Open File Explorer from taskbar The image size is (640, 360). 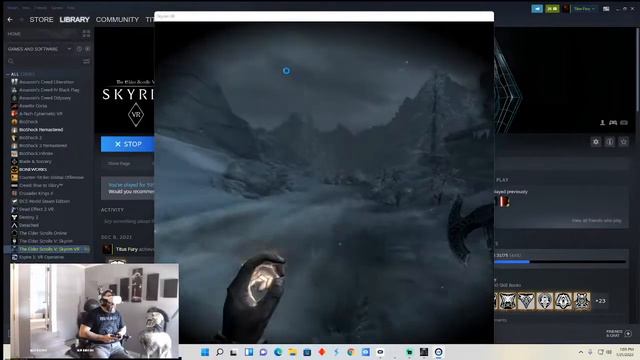point(292,352)
